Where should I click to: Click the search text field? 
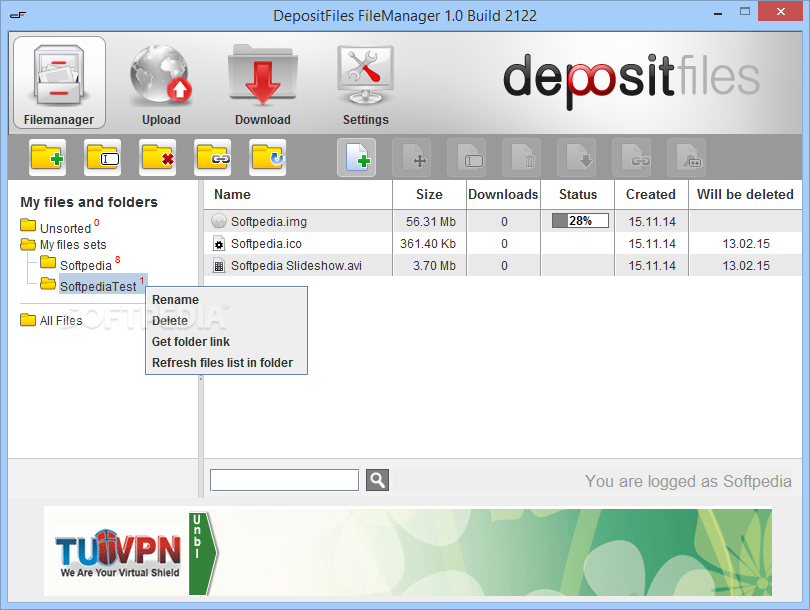pos(284,480)
